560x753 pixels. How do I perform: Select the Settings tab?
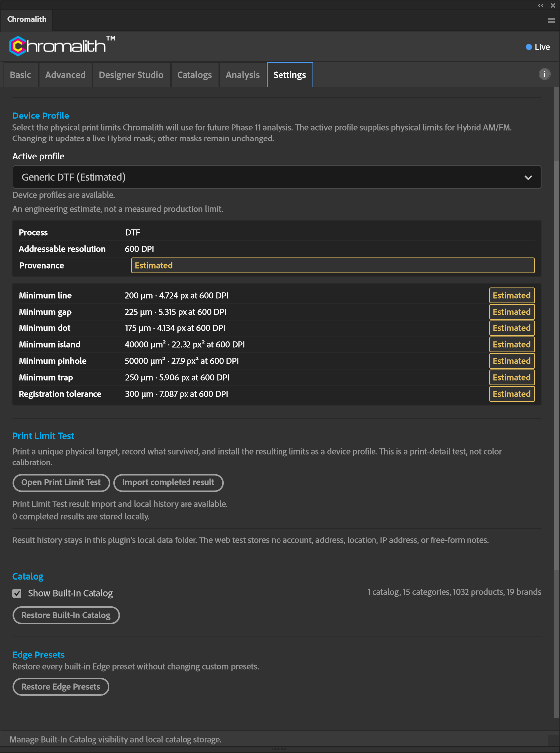[290, 75]
